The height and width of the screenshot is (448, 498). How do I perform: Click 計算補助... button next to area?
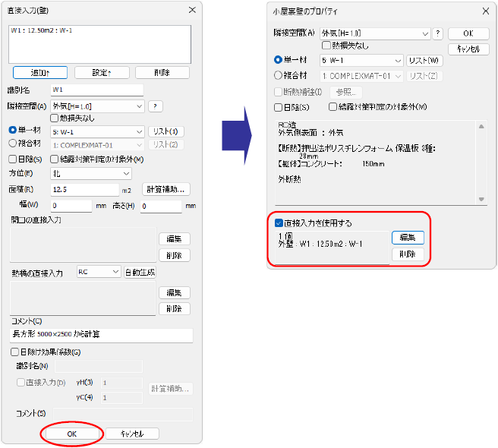(165, 189)
